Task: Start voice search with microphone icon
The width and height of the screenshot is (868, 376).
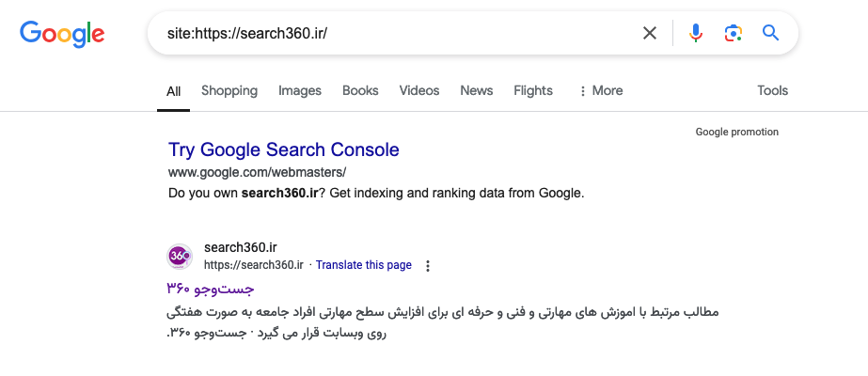Action: click(x=696, y=34)
